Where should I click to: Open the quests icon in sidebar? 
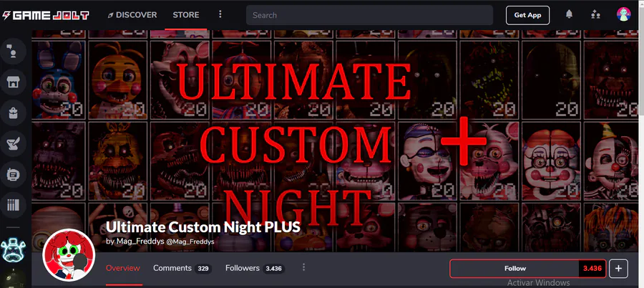(13, 143)
